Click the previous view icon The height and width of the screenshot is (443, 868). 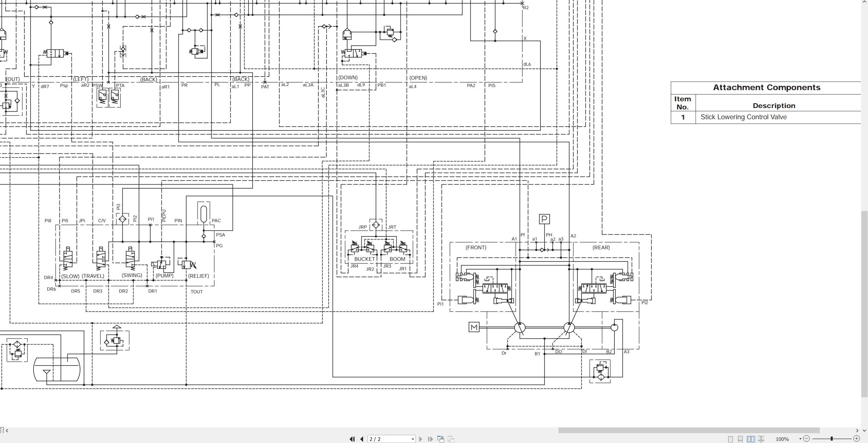441,439
